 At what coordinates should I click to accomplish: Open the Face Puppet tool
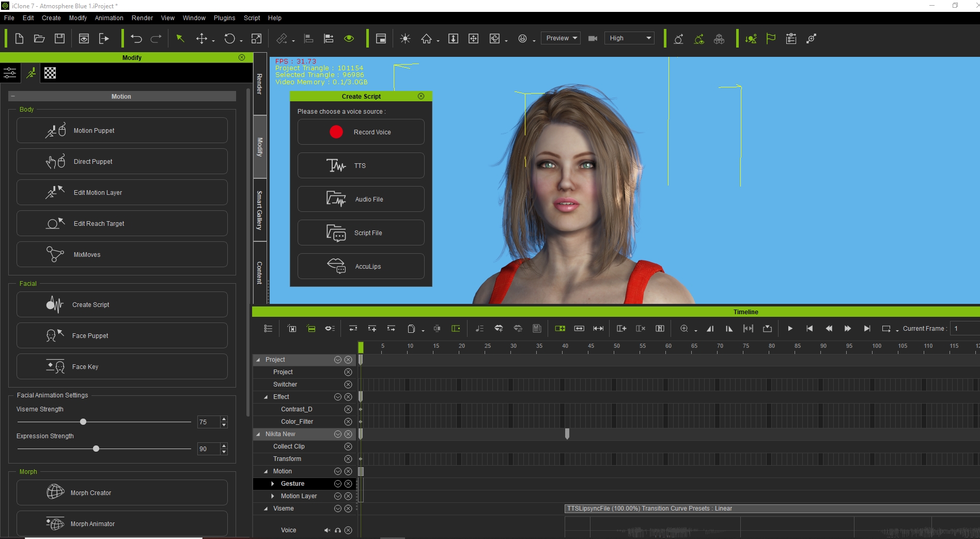pos(122,335)
